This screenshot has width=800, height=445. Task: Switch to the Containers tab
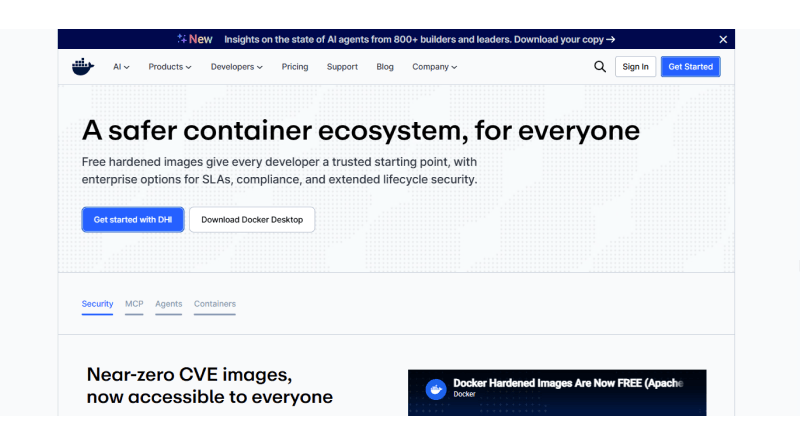pyautogui.click(x=215, y=305)
